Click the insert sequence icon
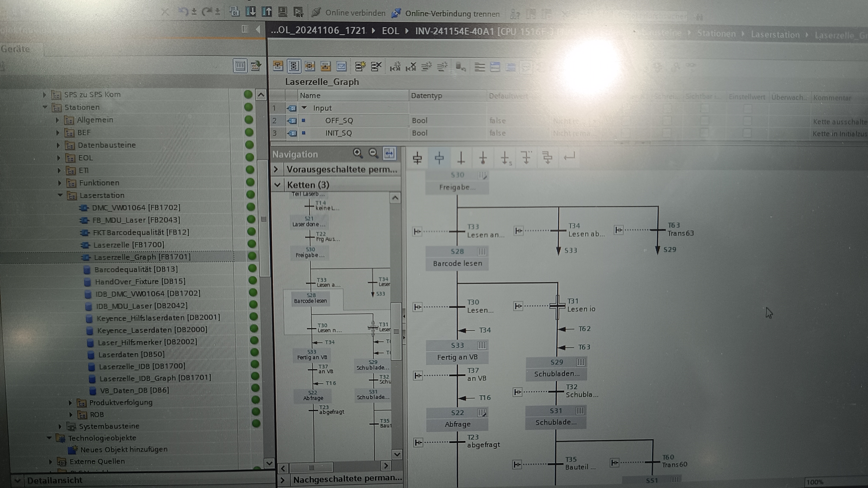This screenshot has height=488, width=868. 360,66
